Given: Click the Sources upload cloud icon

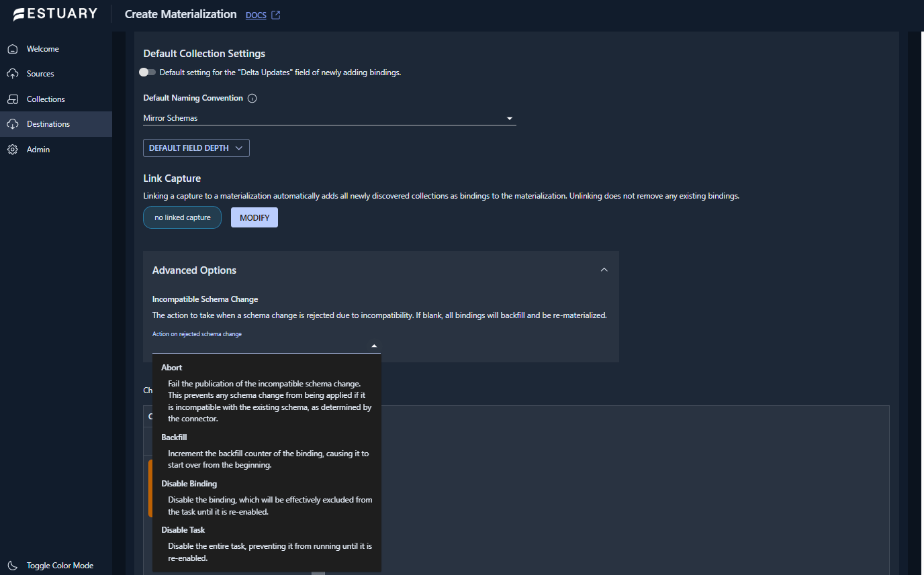Looking at the screenshot, I should [12, 74].
